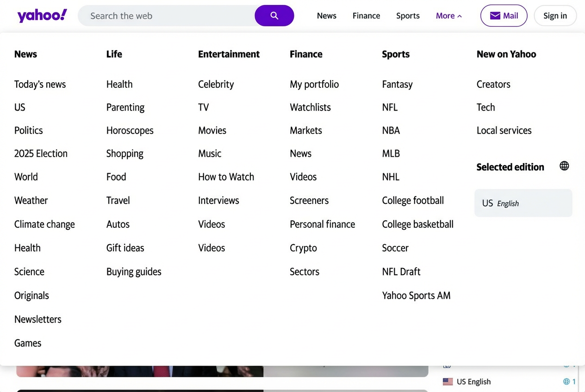The image size is (585, 392).
Task: Open the Newsletters link
Action: [x=38, y=319]
